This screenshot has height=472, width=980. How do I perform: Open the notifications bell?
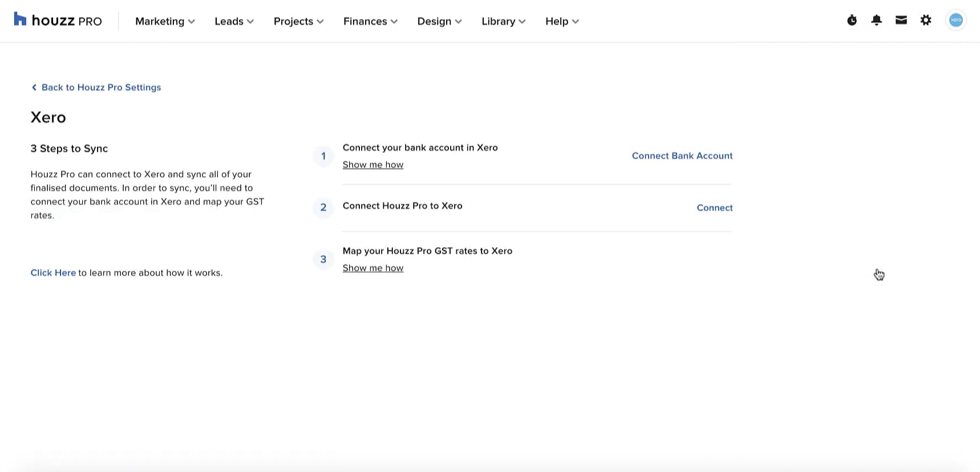(877, 21)
